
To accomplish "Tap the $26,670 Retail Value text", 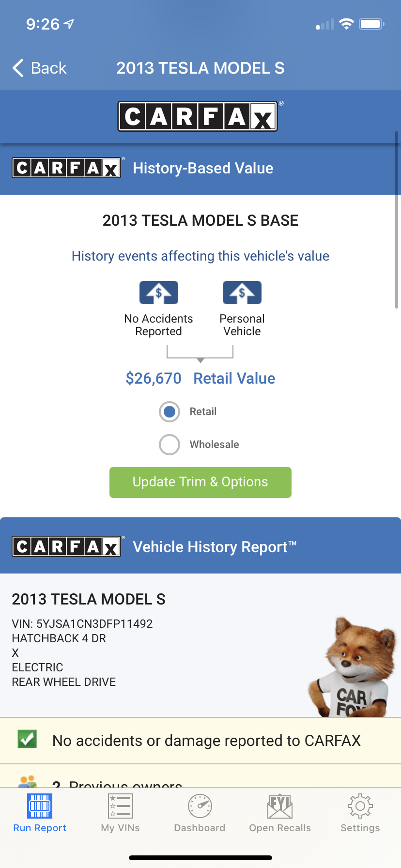I will point(200,378).
